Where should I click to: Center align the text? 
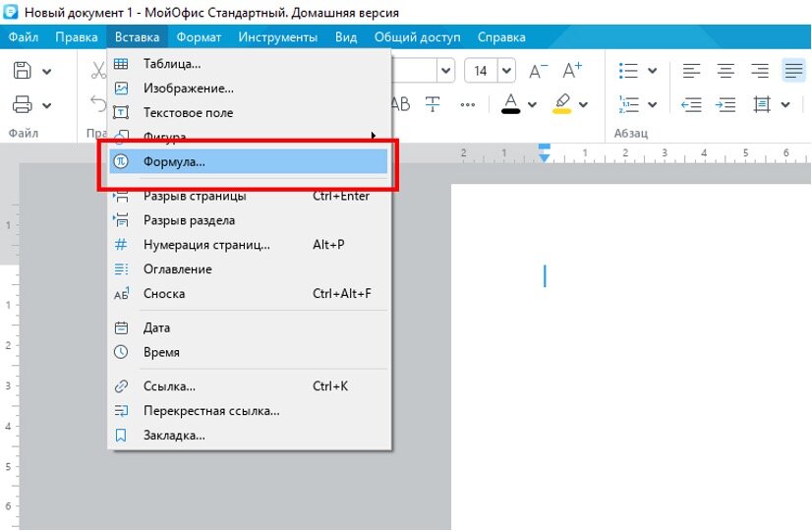pos(725,71)
